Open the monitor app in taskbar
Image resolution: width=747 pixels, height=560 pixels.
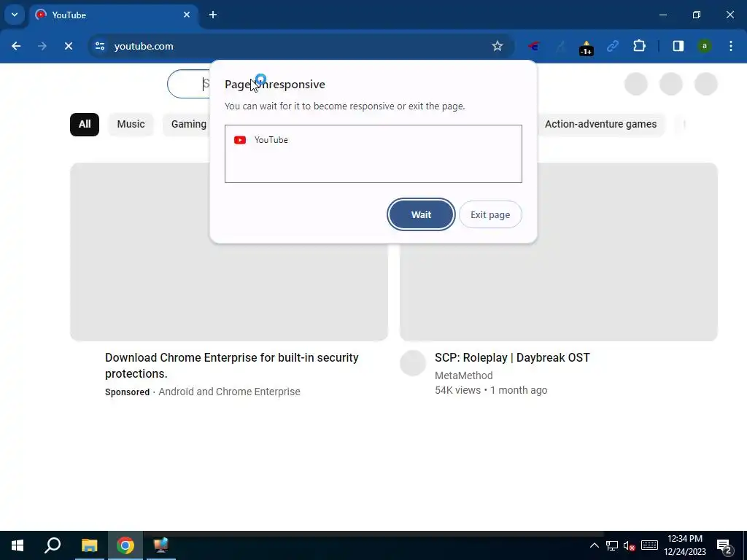coord(161,545)
